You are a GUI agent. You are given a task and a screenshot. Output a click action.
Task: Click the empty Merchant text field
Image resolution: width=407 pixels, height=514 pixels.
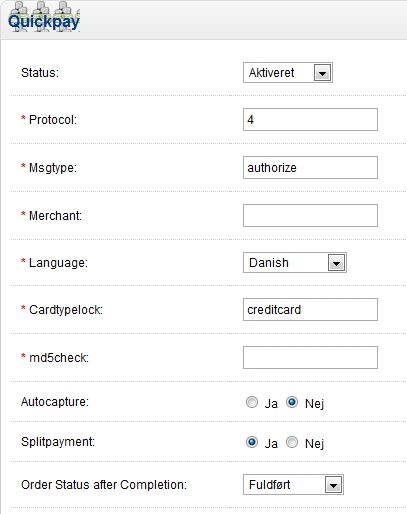tap(310, 215)
